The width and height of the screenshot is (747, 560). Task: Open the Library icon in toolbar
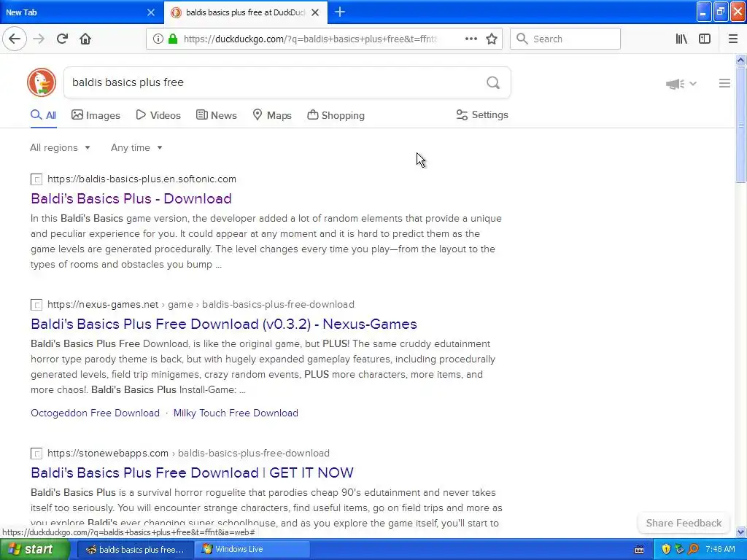[x=681, y=39]
